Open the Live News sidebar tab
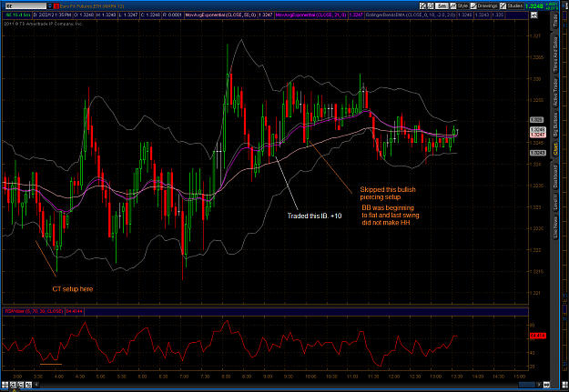Viewport: 569px width, 392px height. [x=555, y=227]
